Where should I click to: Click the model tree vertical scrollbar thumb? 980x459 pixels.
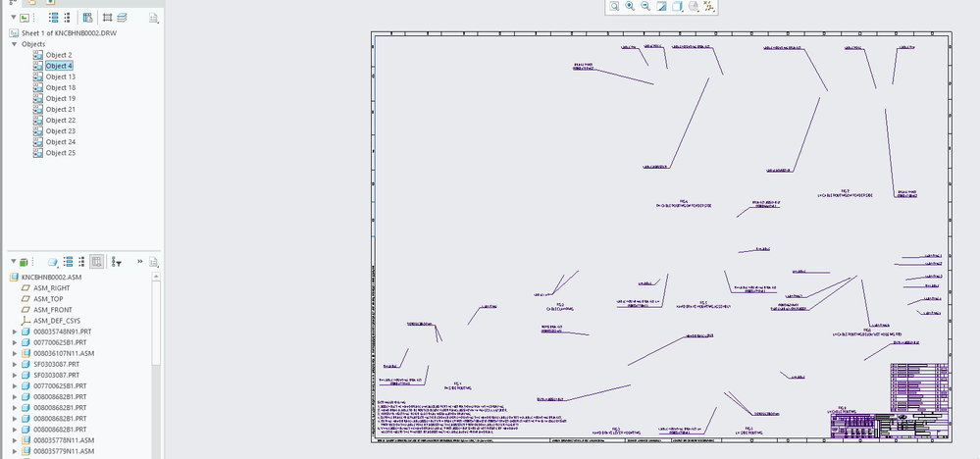point(156,323)
